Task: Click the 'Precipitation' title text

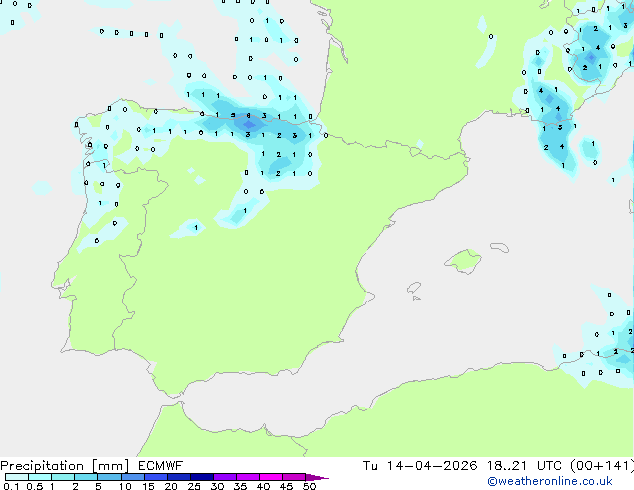Action: 42,466
